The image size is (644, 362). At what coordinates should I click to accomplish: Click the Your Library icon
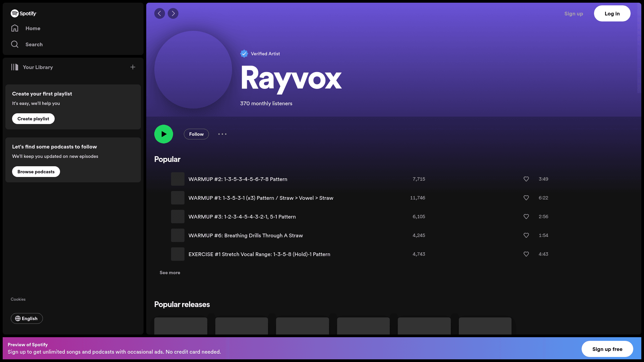(15, 67)
